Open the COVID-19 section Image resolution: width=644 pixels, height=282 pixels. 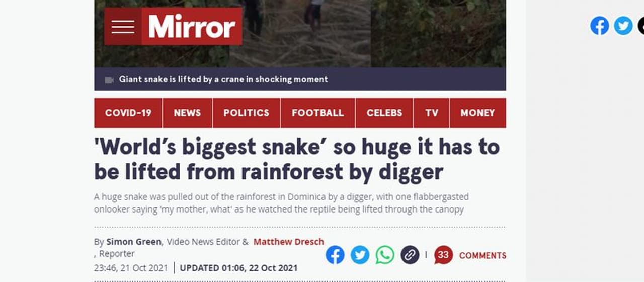pos(128,113)
